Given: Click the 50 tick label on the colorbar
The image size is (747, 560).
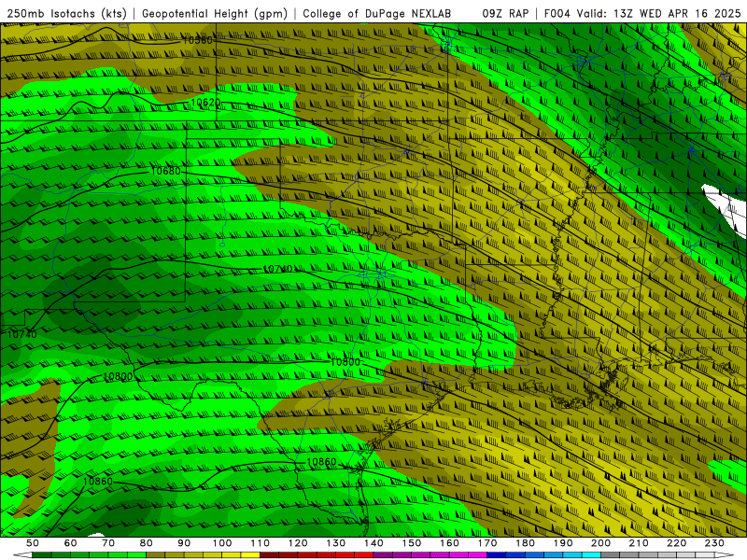Looking at the screenshot, I should [33, 543].
